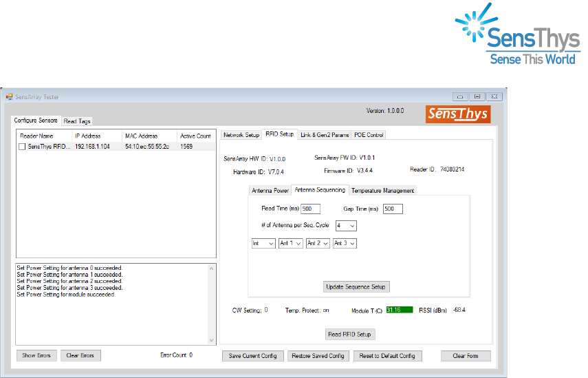Screen dimensions: 588x378
Task: Switch to the Read Tags tab
Action: tap(77, 121)
